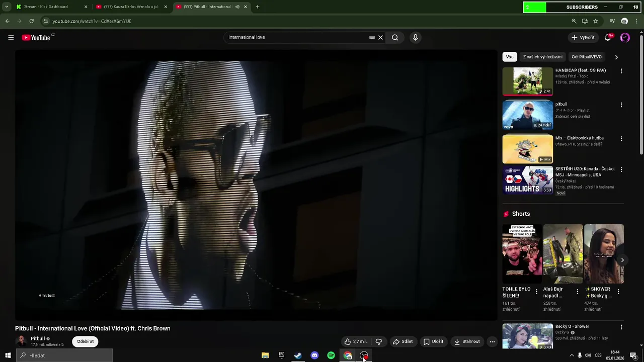Viewport: 644px width, 362px height.
Task: Bookmark this page with the star
Action: click(x=596, y=21)
